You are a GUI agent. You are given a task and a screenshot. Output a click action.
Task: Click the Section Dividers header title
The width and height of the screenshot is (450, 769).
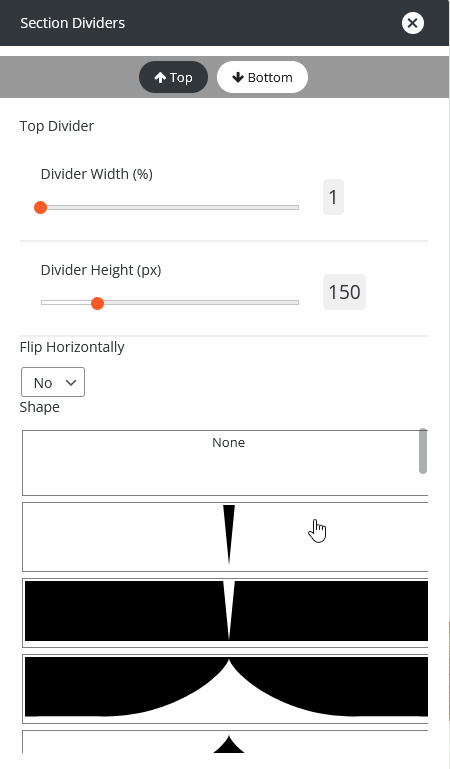73,23
